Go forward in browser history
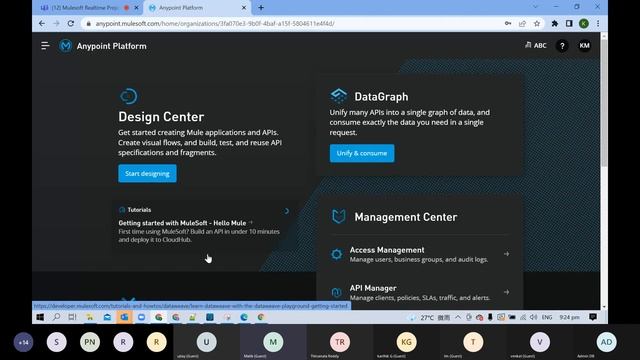The height and width of the screenshot is (360, 640). (x=56, y=24)
